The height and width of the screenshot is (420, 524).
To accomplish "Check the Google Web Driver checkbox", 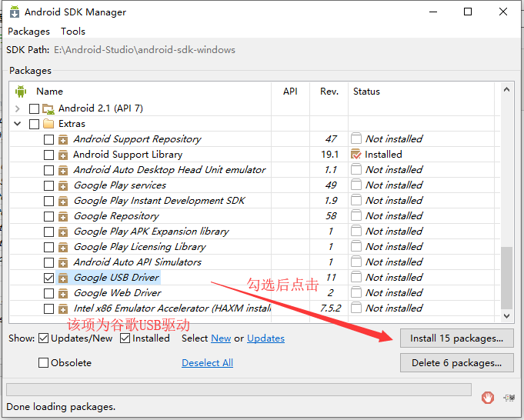I will 48,293.
